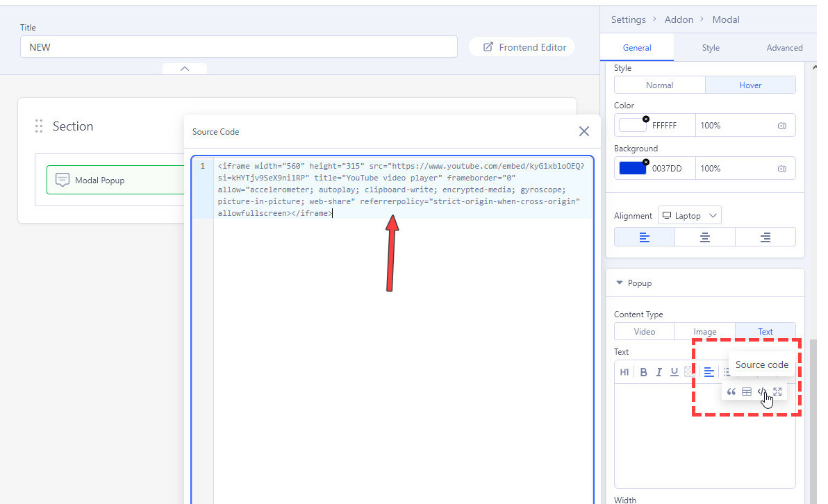The width and height of the screenshot is (828, 504).
Task: Open the Alignment Laptop device dropdown
Action: pyautogui.click(x=689, y=215)
